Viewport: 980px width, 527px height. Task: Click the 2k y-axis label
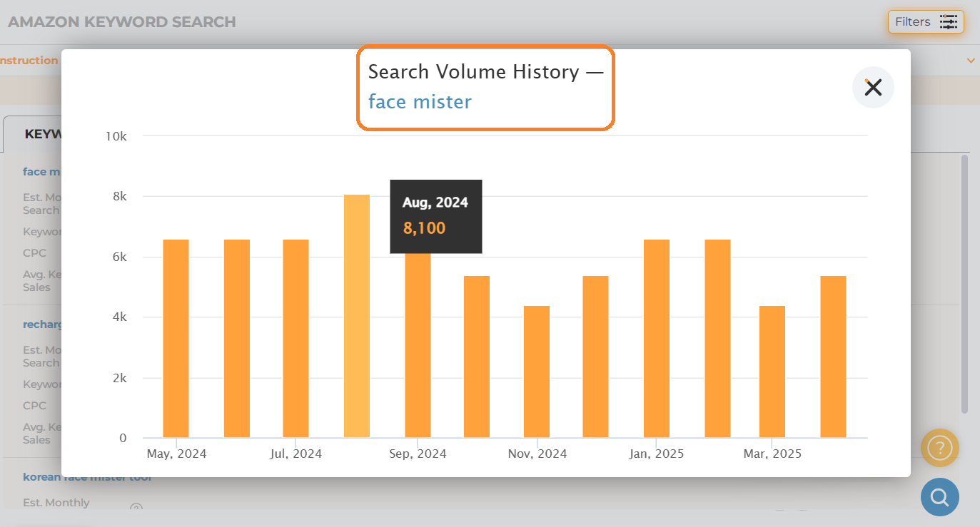(118, 378)
